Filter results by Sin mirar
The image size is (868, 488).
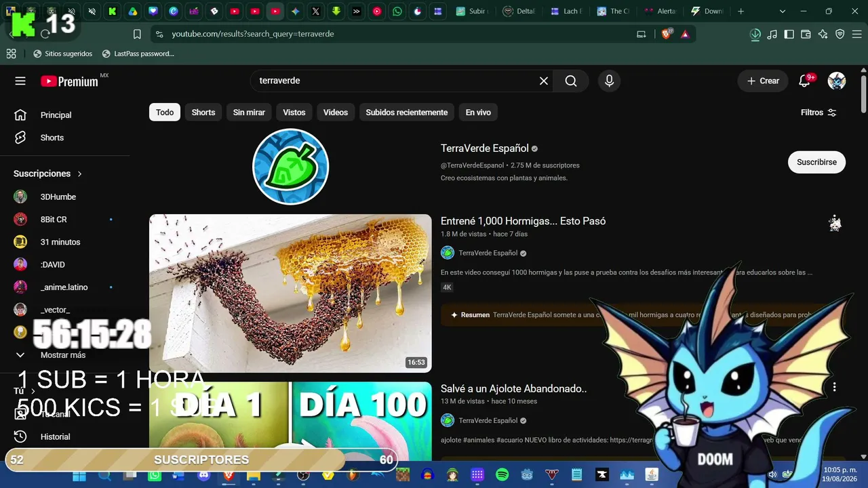coord(249,113)
